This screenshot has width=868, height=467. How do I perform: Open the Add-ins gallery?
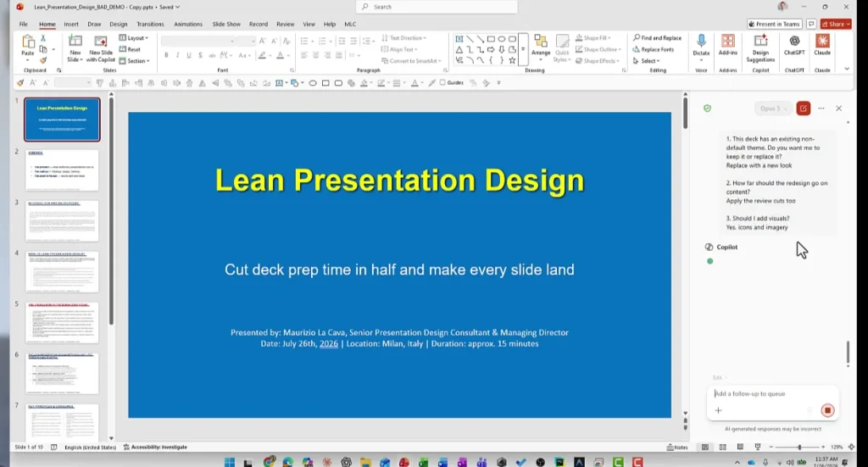(727, 46)
